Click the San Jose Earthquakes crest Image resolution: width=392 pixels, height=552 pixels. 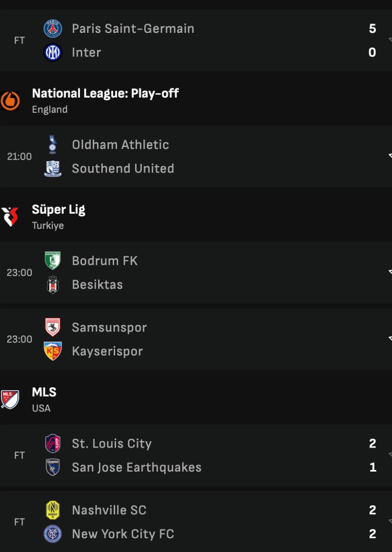53,467
